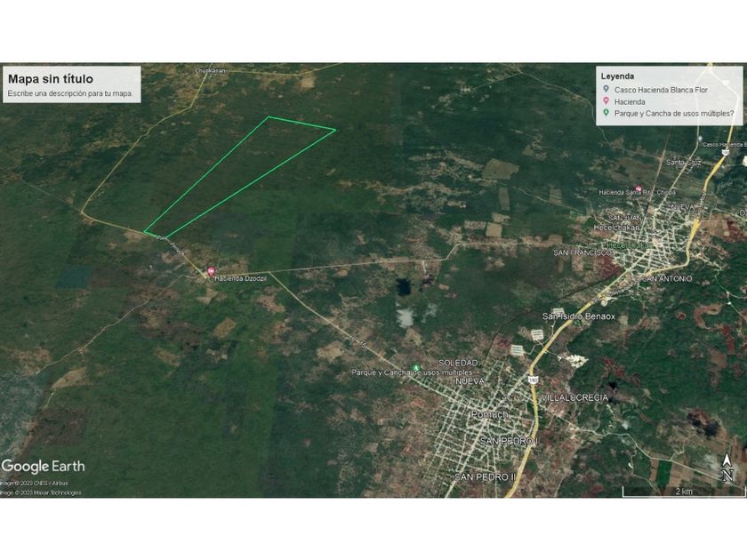Edit the 'Mapa sin título' map title
Screen dimensions: 747x560
51,79
